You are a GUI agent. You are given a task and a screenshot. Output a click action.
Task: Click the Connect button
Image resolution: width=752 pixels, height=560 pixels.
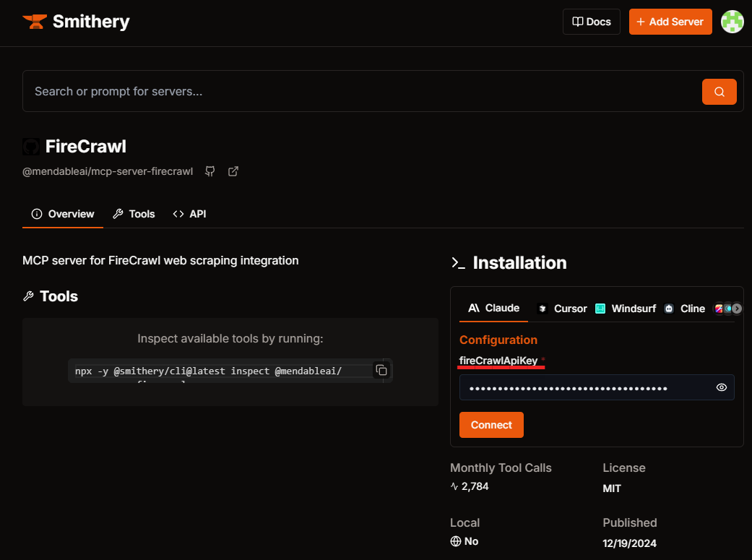coord(491,425)
